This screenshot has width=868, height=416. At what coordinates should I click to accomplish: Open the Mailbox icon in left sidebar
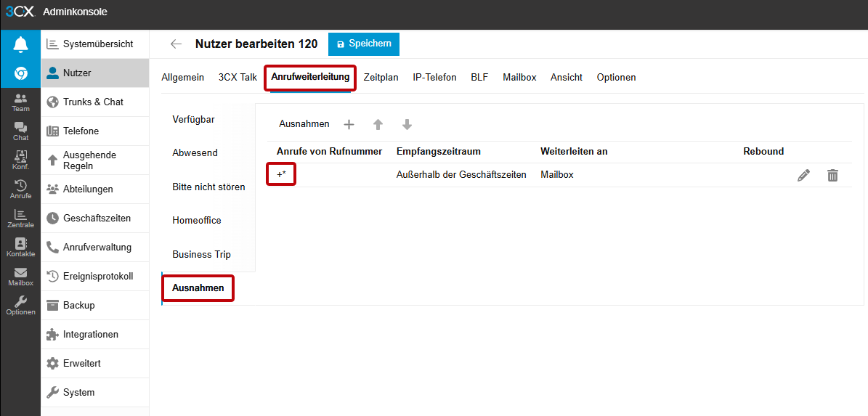20,277
